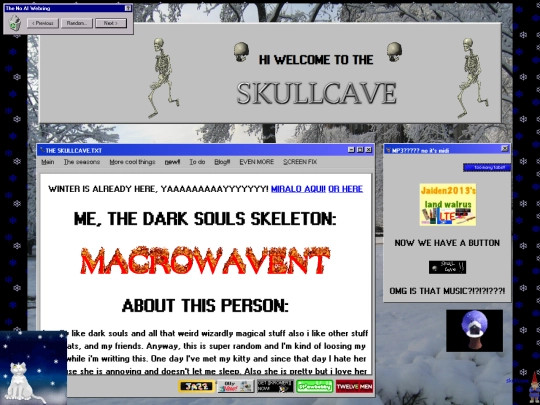The height and width of the screenshot is (405, 540).
Task: Open the new!! menu item
Action: pyautogui.click(x=172, y=162)
